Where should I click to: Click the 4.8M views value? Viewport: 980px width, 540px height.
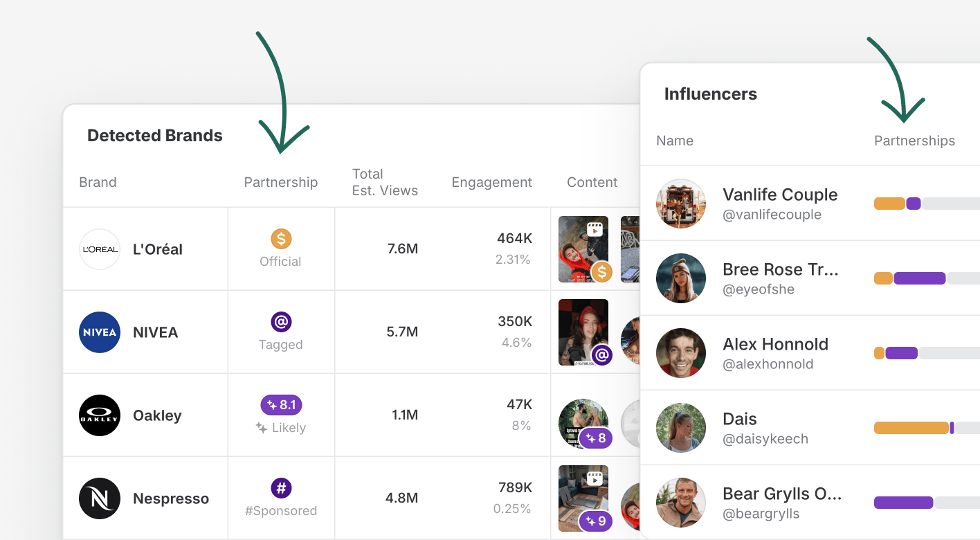tap(402, 498)
